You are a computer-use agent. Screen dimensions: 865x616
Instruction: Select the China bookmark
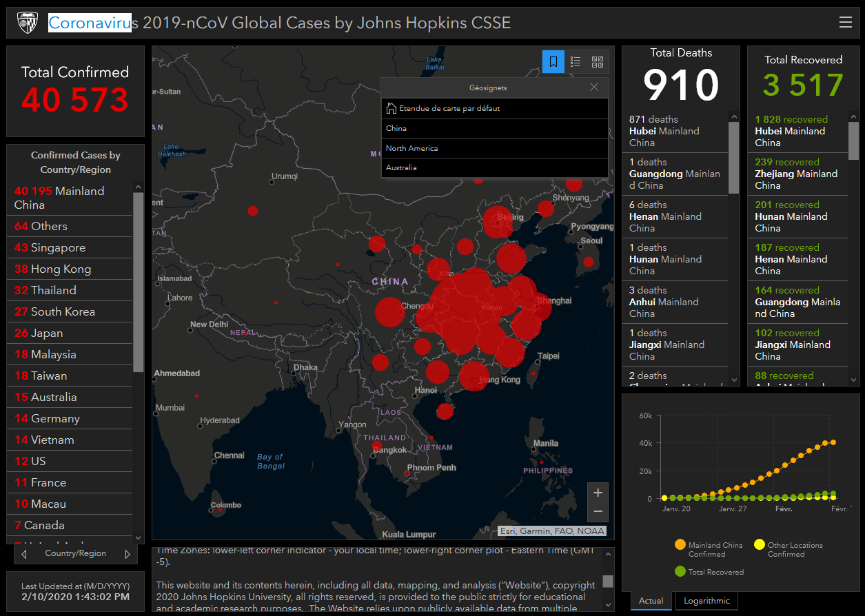pyautogui.click(x=494, y=128)
